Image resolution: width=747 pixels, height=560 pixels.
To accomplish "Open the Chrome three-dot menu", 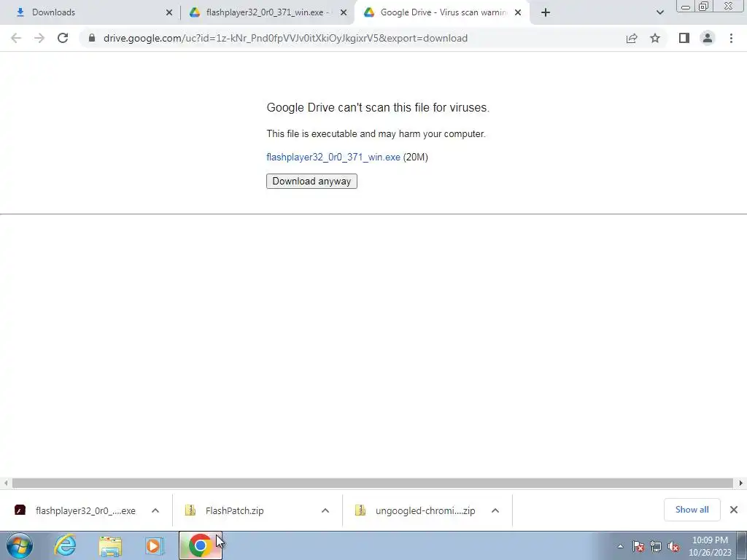I will point(731,38).
